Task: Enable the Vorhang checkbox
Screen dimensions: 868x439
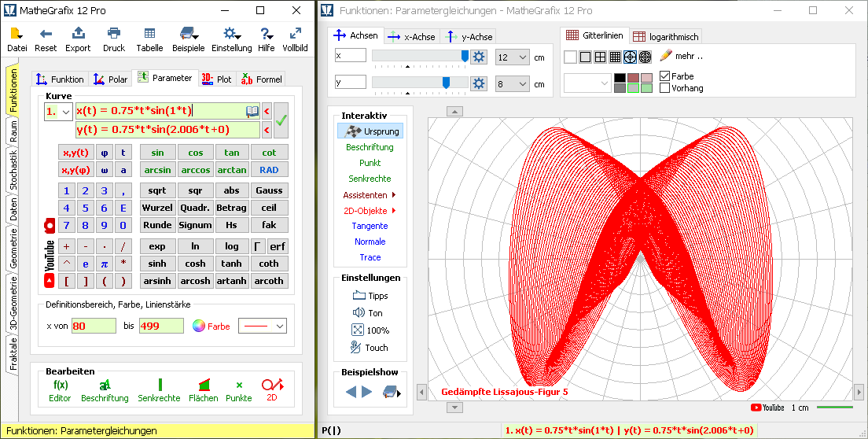Action: (665, 88)
